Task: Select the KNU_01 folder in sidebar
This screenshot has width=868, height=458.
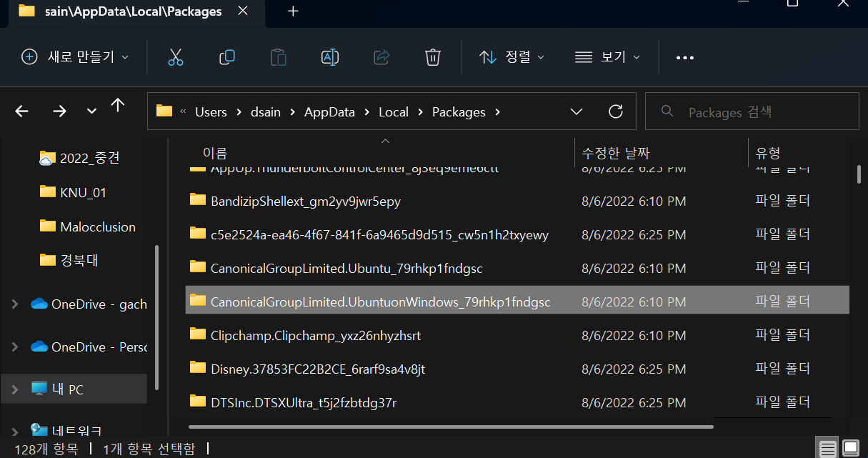Action: click(83, 192)
